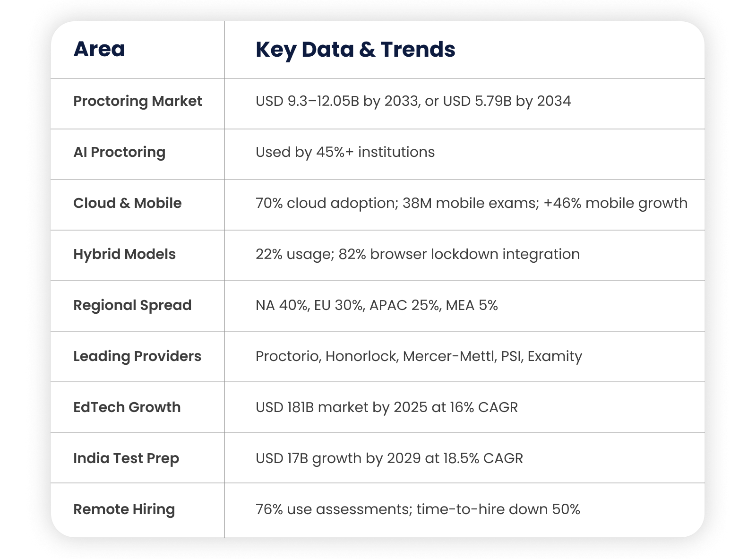Click the Key Data & Trends header
Image resolution: width=756 pixels, height=559 pixels.
[355, 50]
